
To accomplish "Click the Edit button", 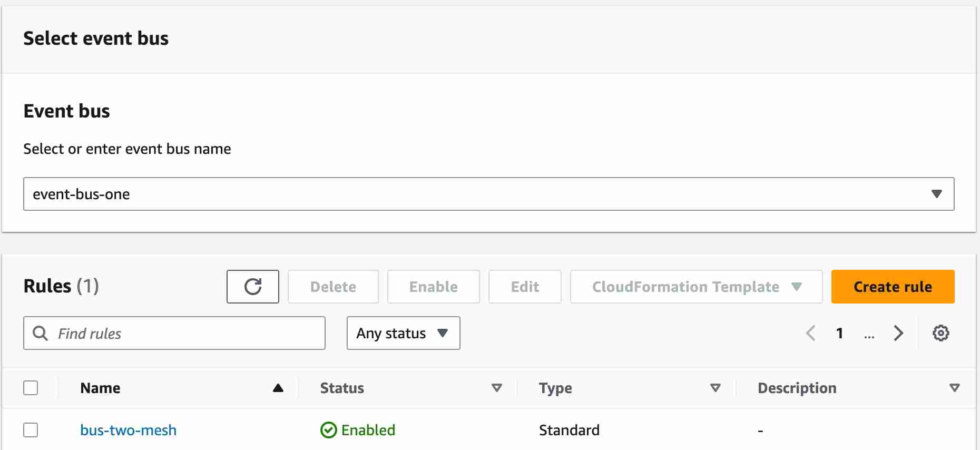I will click(x=525, y=287).
